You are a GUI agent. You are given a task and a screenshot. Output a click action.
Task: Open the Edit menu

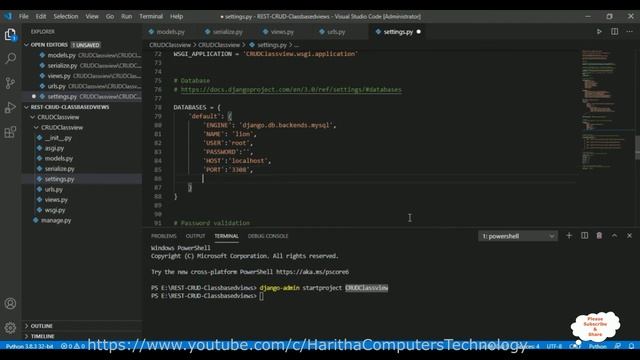point(41,16)
